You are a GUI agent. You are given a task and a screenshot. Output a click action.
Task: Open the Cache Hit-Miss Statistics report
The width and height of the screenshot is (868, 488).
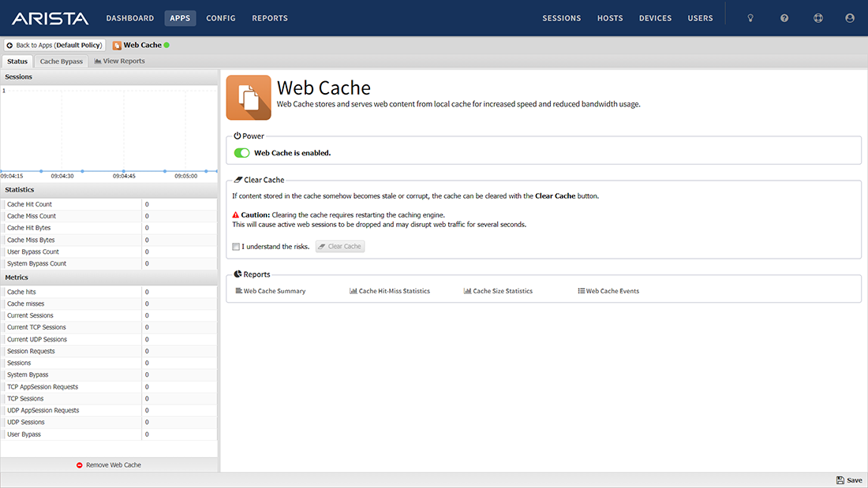(x=390, y=291)
